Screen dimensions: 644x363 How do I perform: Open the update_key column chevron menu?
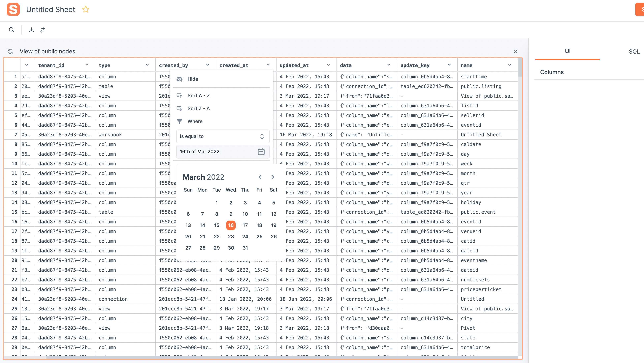(449, 65)
